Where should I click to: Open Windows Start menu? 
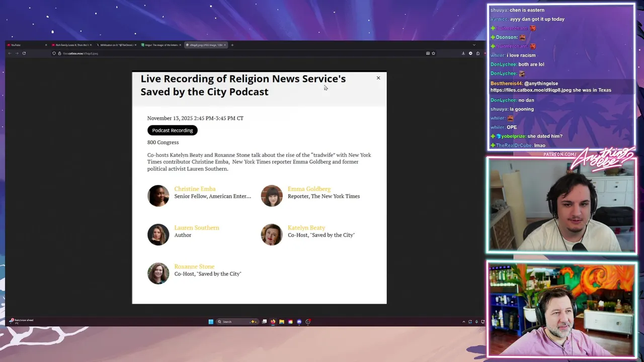point(211,322)
